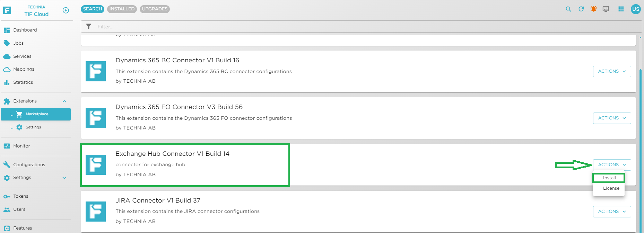Switch to the UPGRADES tab
The height and width of the screenshot is (233, 644).
tap(155, 9)
